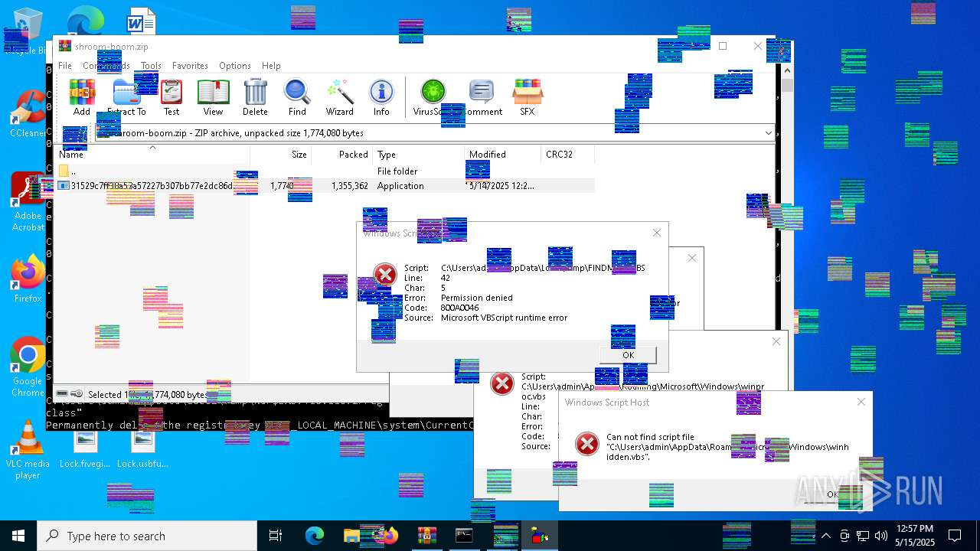Open the Word document desktop icon
980x551 pixels.
pyautogui.click(x=142, y=21)
